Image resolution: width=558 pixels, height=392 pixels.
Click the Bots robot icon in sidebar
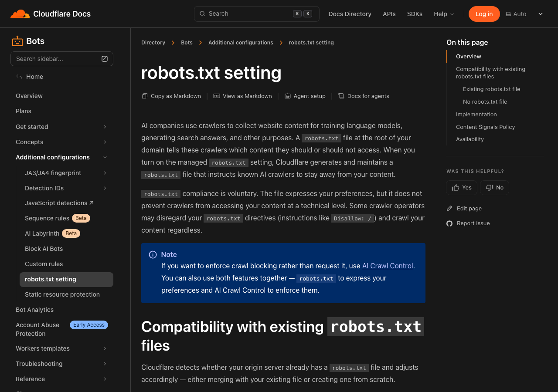pos(17,41)
